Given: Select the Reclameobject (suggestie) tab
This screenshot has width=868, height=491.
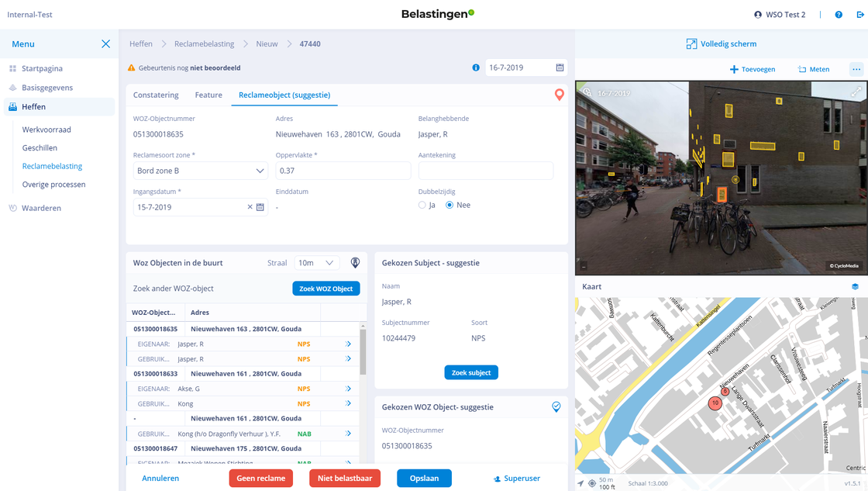Looking at the screenshot, I should coord(284,95).
